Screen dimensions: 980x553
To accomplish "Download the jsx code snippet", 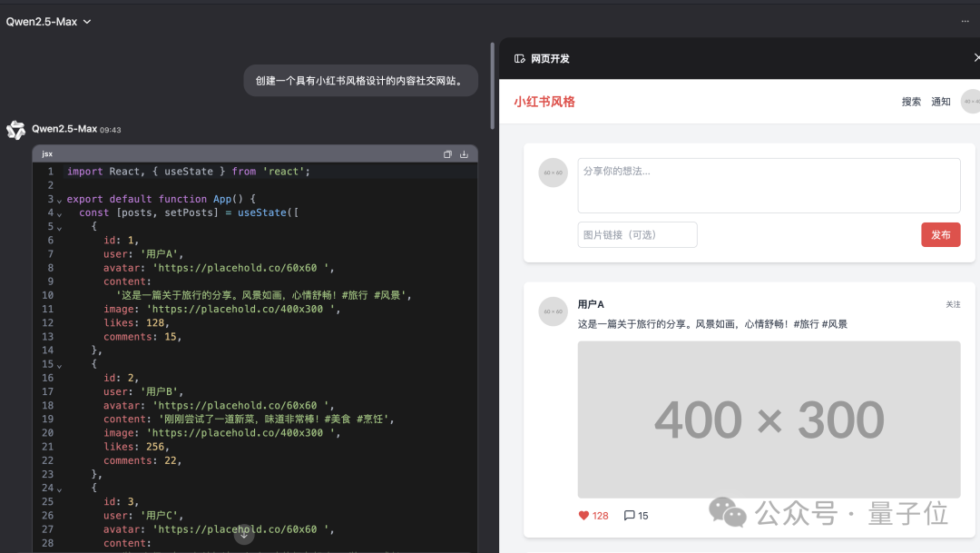I will (464, 154).
